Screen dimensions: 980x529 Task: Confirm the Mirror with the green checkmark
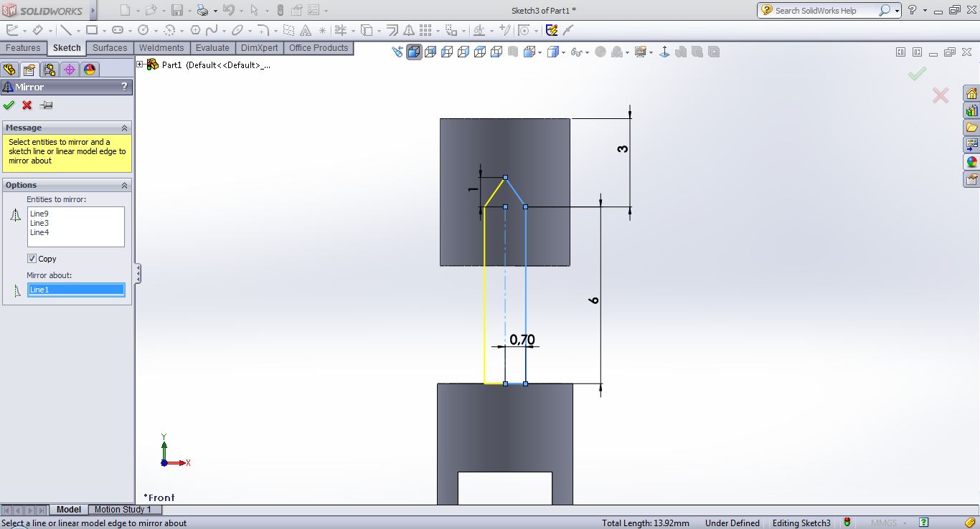(9, 105)
